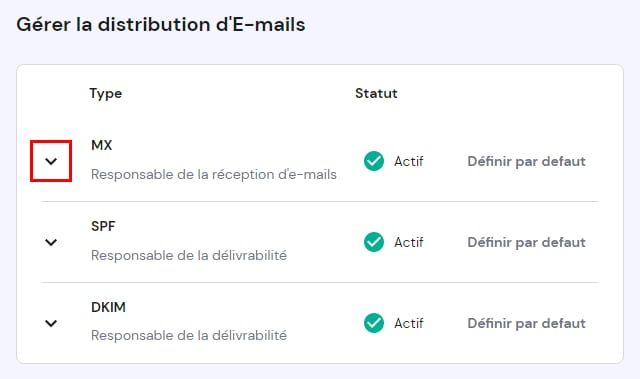The image size is (640, 379).
Task: Click the Type column header
Action: (x=106, y=94)
